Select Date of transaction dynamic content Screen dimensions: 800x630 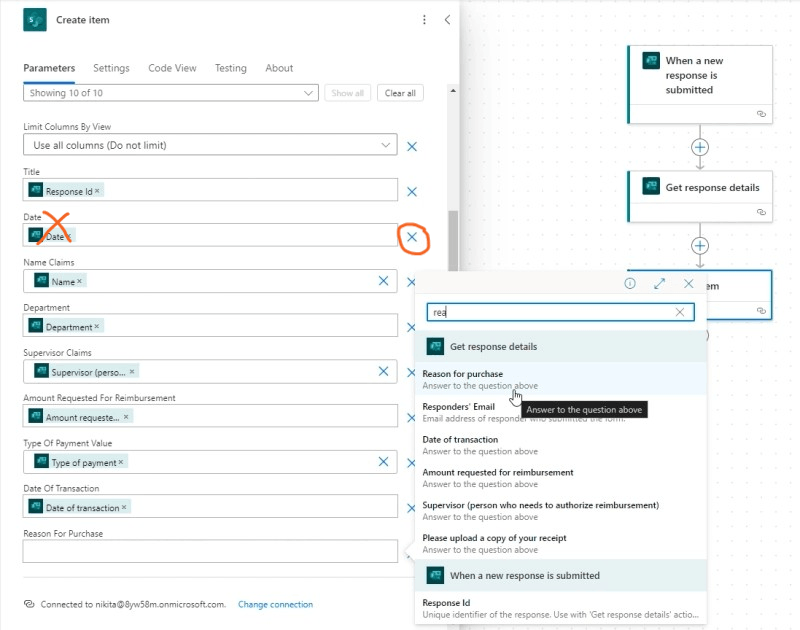point(561,445)
